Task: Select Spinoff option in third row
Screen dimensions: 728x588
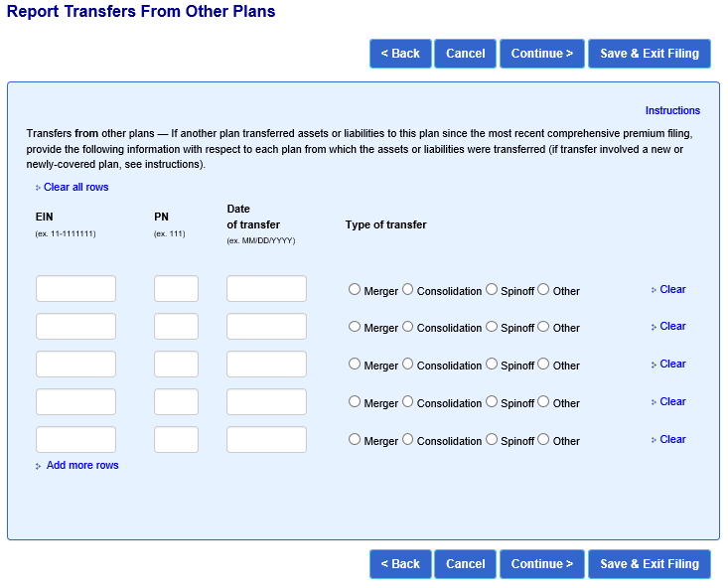Action: [492, 365]
